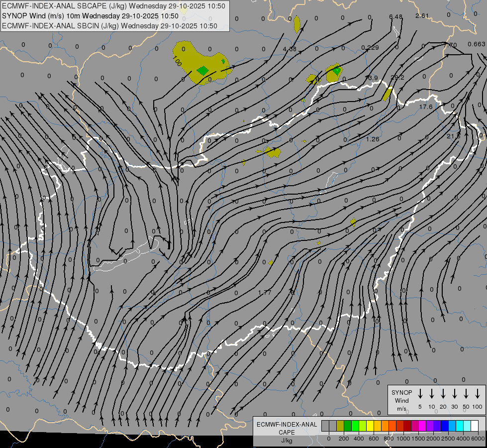
Task: Select the white CAPE legend swatch
Action: [x=474, y=426]
